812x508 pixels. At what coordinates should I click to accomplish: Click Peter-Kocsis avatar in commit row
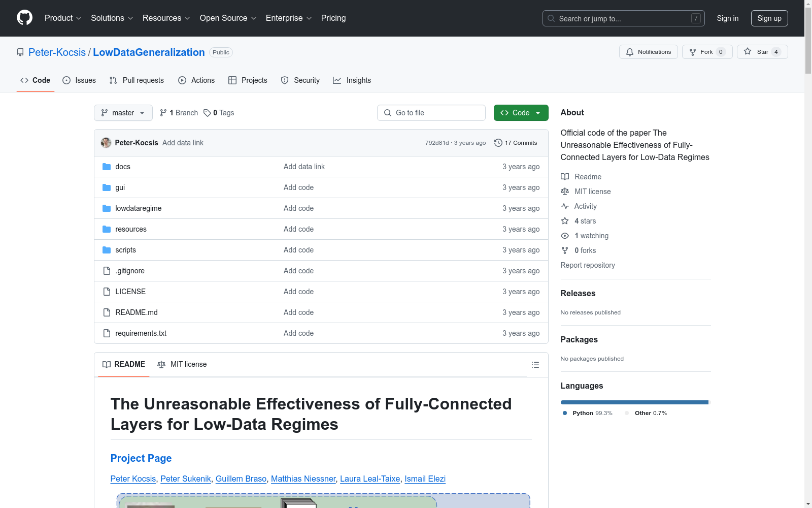106,143
